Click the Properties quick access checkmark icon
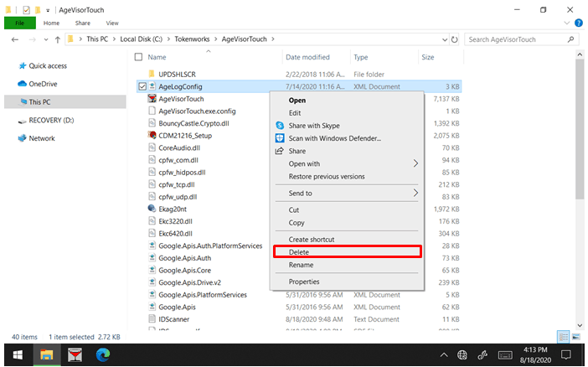The image size is (588, 367). [x=26, y=10]
